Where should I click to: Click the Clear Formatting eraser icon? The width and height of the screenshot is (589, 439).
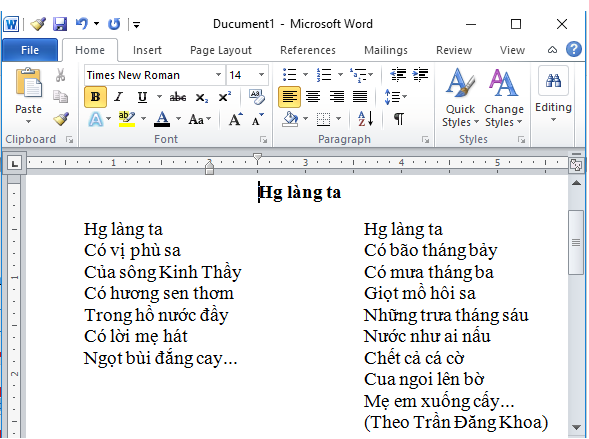[x=257, y=97]
